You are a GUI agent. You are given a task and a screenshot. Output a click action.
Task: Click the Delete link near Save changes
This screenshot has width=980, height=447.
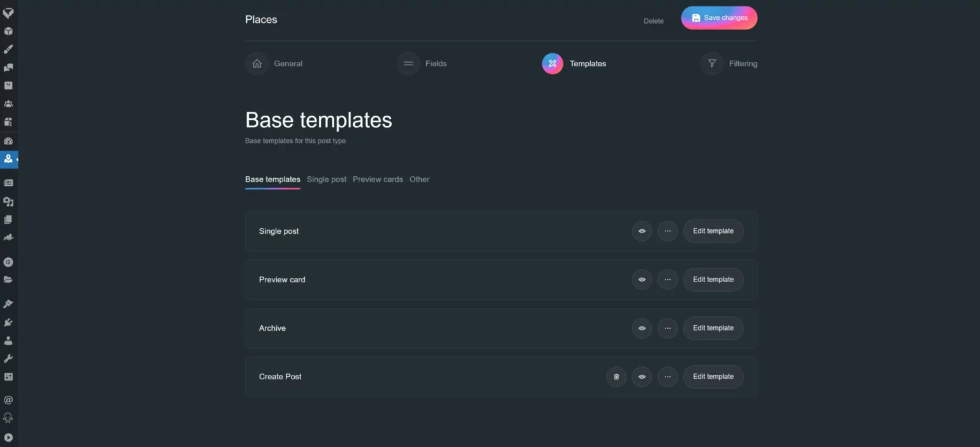653,21
